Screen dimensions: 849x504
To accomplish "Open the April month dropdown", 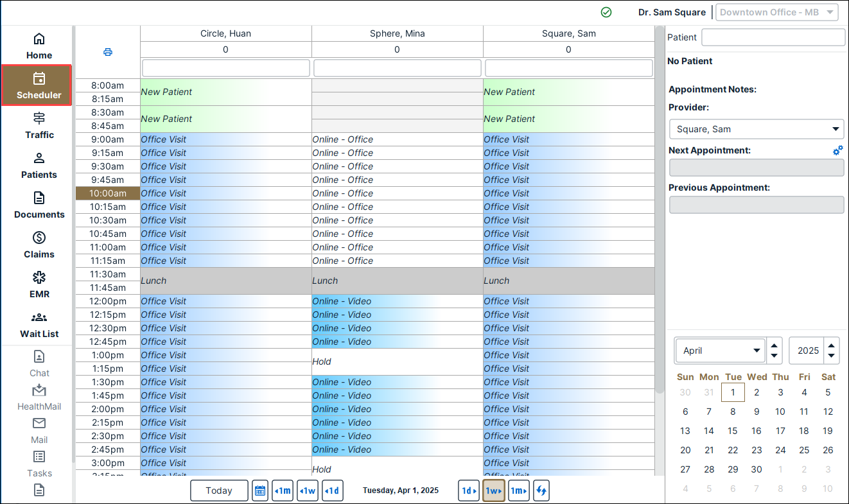I will (719, 350).
